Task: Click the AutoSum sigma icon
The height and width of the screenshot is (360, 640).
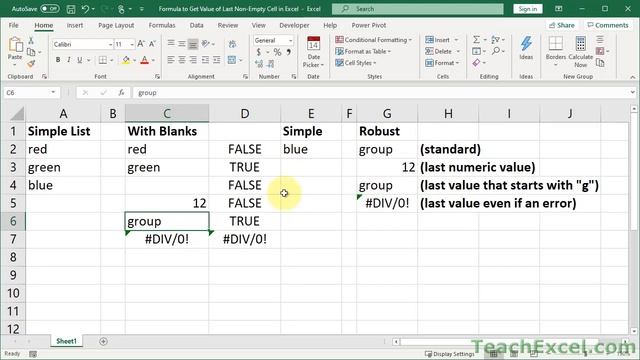Action: point(476,40)
